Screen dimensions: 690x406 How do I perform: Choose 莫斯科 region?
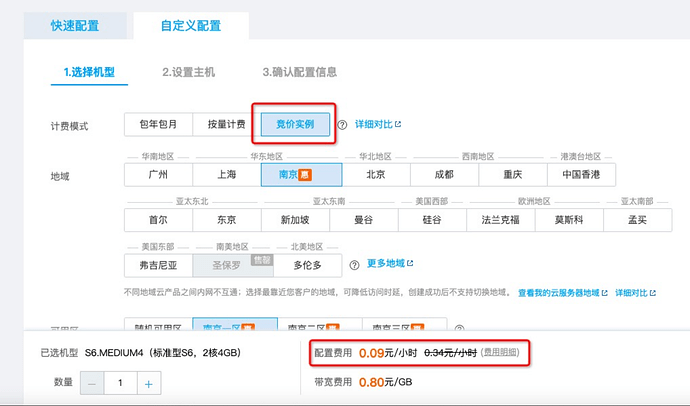click(x=569, y=220)
